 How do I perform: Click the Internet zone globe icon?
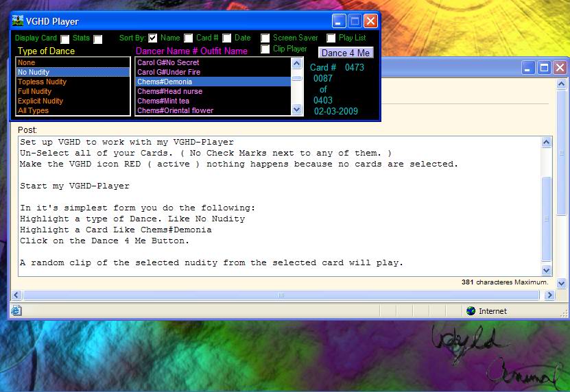tap(471, 310)
